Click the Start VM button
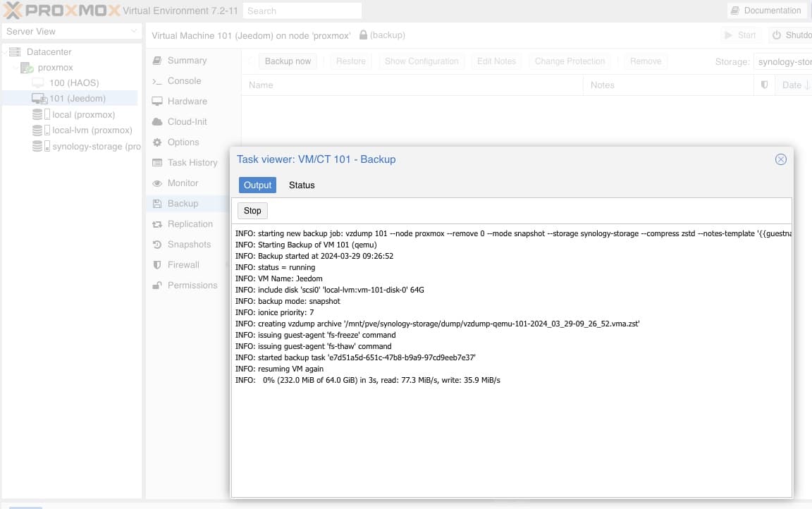Image resolution: width=812 pixels, height=509 pixels. [740, 35]
